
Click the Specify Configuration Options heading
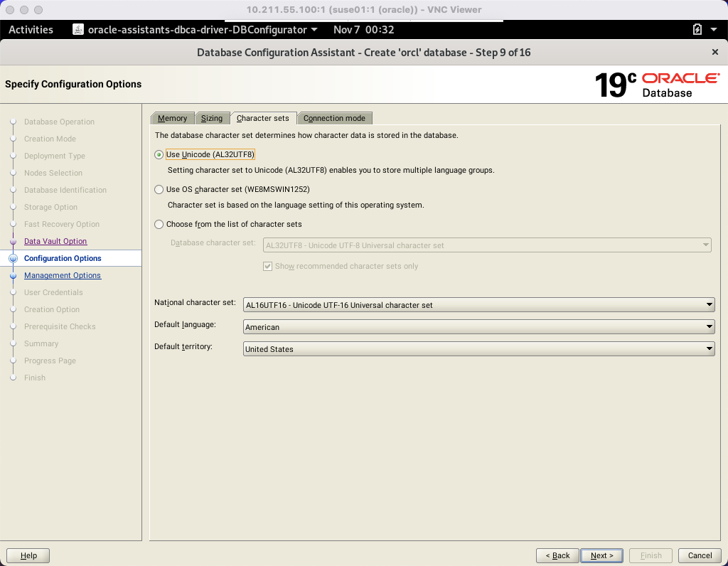click(x=73, y=84)
